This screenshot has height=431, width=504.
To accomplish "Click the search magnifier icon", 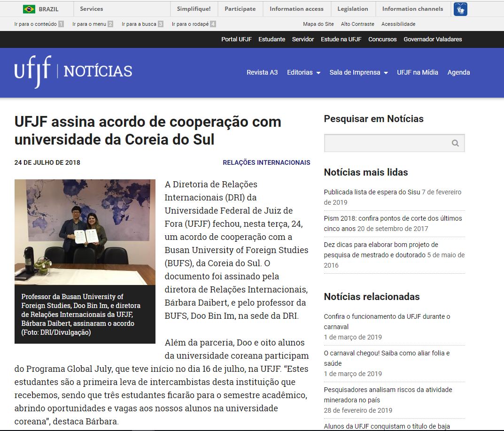I will 455,143.
